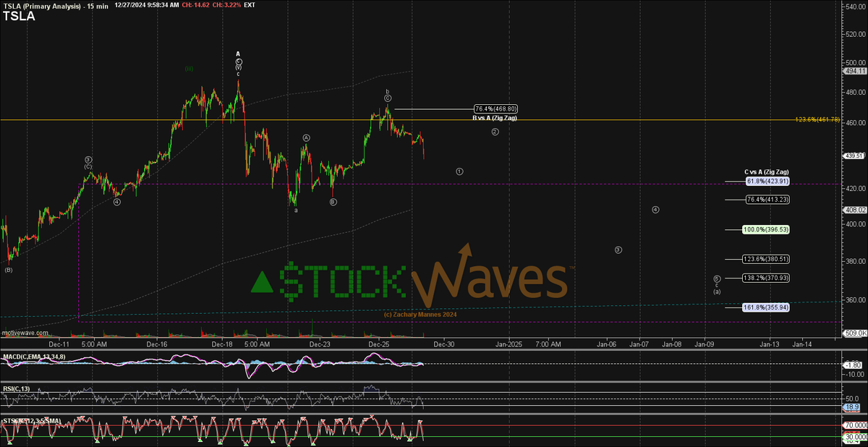Click the 520.00 price axis label
Viewport: 868px width, 447px height.
pos(855,34)
